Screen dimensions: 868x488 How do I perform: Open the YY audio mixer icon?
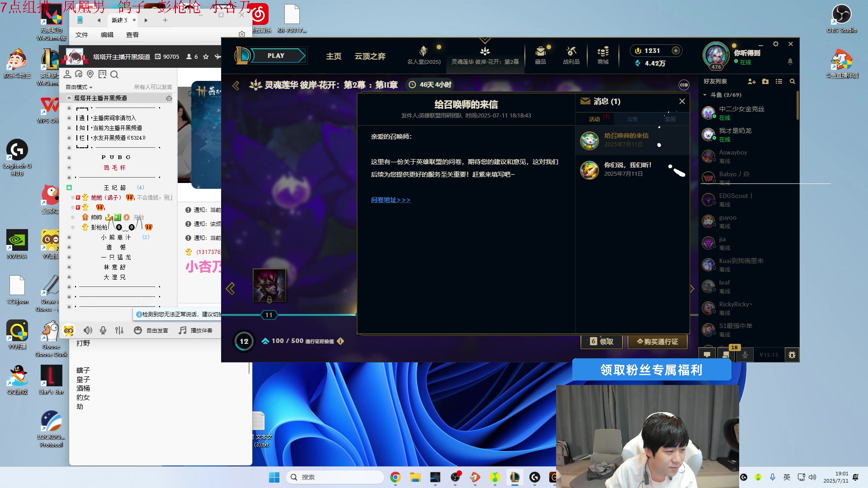[x=119, y=330]
